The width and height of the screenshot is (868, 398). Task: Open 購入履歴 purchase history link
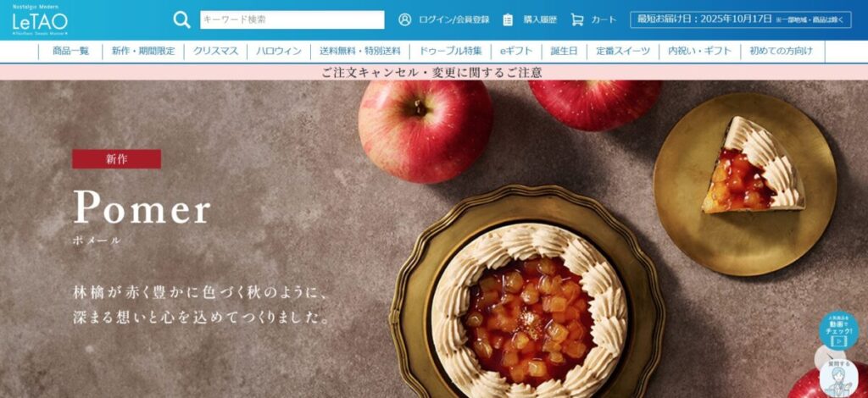click(540, 20)
